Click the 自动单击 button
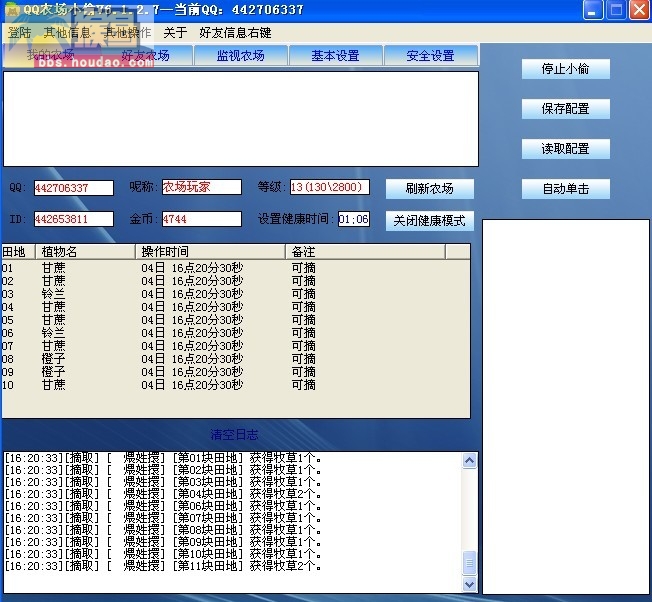 pos(566,189)
